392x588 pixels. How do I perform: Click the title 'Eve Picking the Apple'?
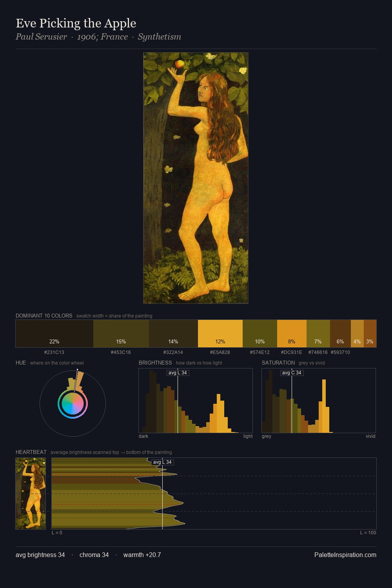tap(76, 23)
